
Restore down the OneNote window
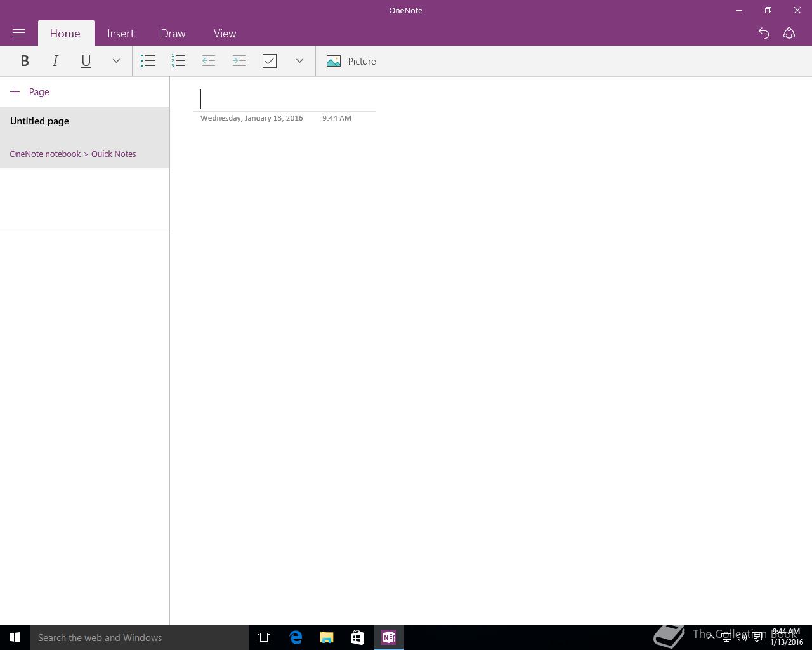(768, 10)
